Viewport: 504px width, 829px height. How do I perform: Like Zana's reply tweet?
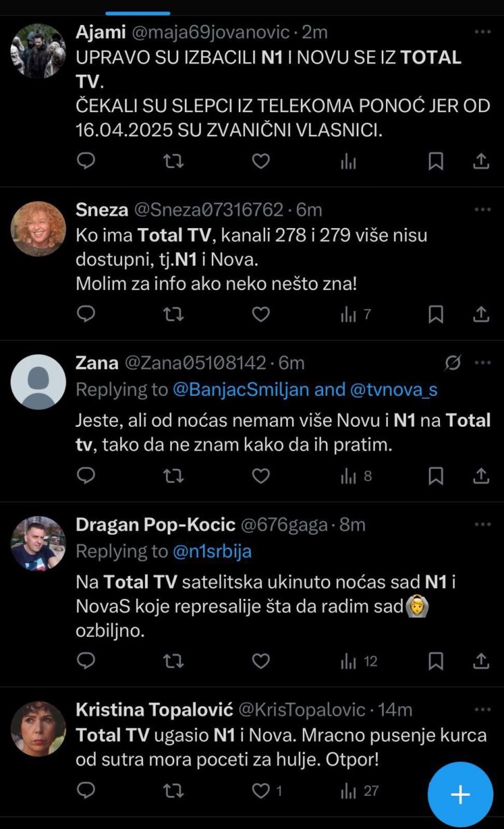pos(260,475)
